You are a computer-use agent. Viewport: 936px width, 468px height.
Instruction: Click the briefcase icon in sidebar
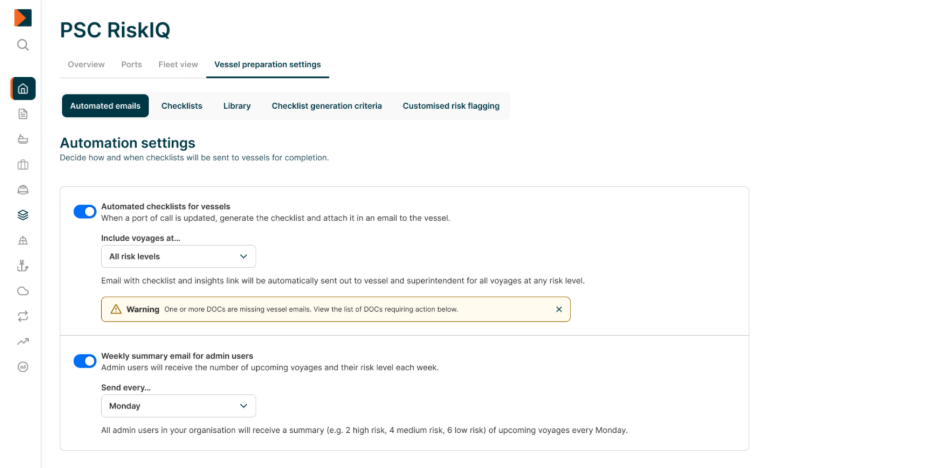23,164
